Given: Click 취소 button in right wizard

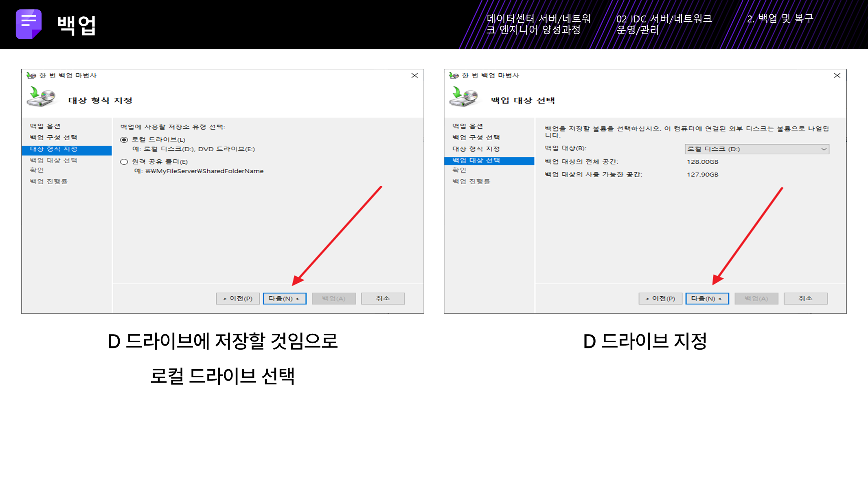Looking at the screenshot, I should coord(805,299).
